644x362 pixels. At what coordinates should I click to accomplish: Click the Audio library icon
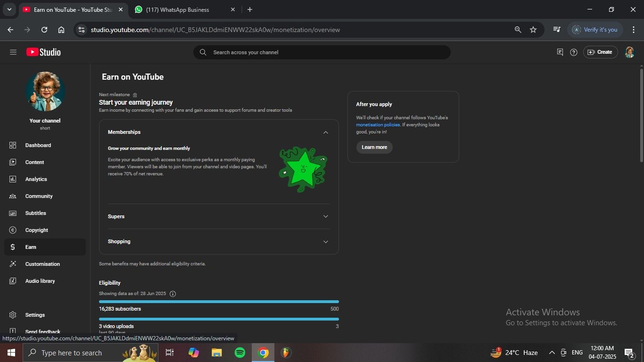tap(13, 281)
